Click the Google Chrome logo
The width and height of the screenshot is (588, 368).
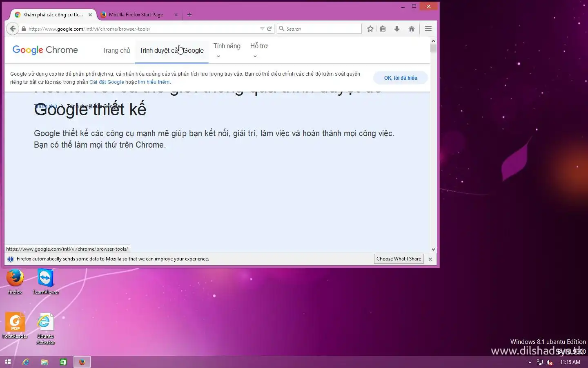[x=45, y=50]
